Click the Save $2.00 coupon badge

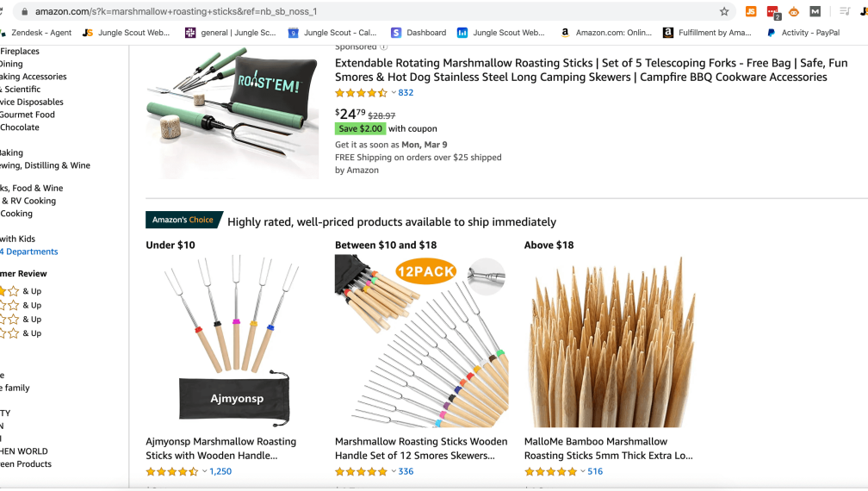[360, 128]
